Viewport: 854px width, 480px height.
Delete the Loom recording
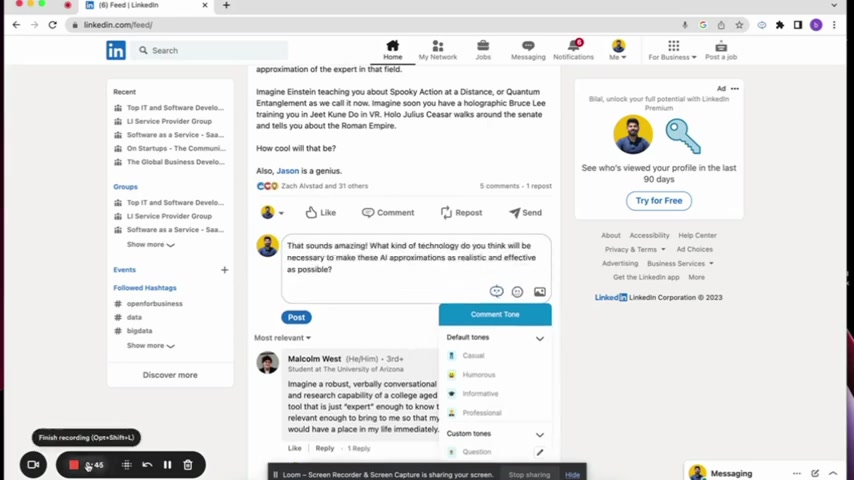pos(187,465)
